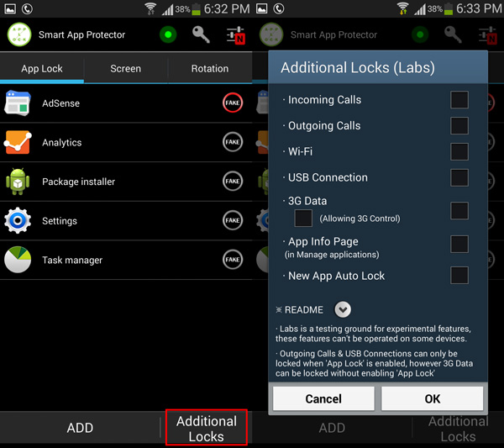
Task: Tap the Analytics app icon
Action: 18,142
